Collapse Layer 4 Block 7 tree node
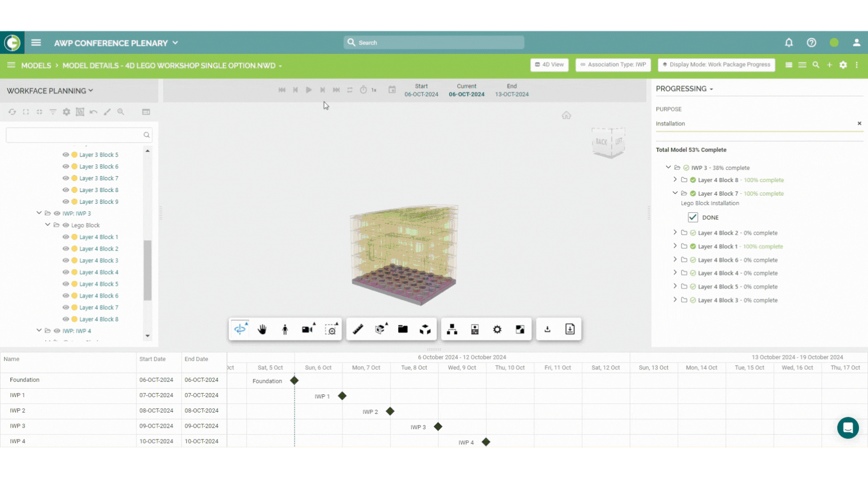The image size is (868, 488). click(x=675, y=193)
